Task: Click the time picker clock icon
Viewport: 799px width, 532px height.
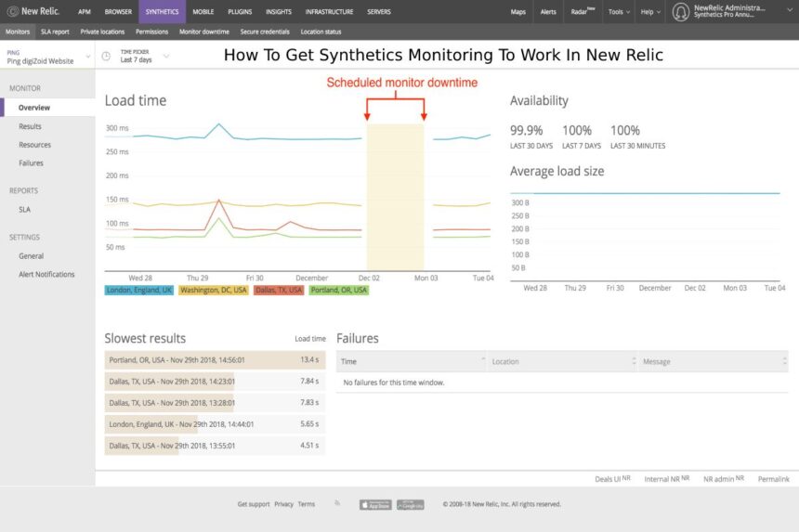Action: click(106, 56)
